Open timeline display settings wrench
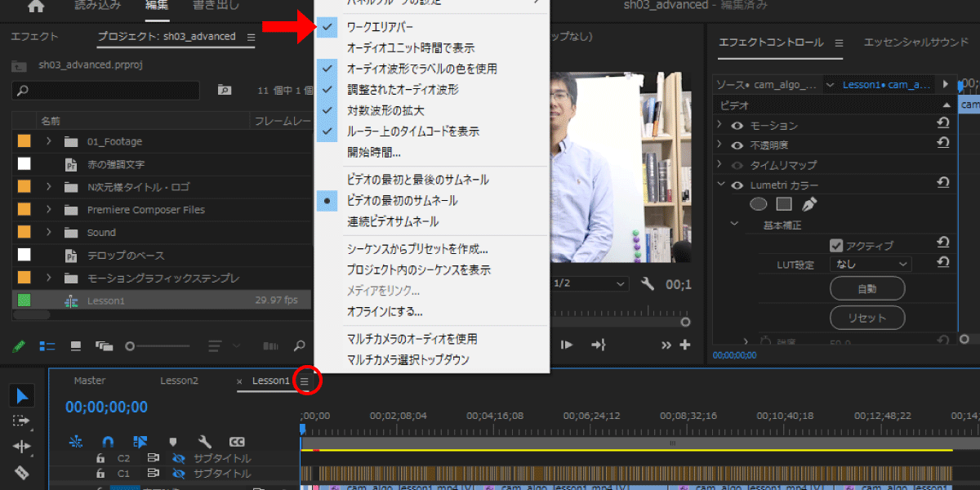 [205, 442]
